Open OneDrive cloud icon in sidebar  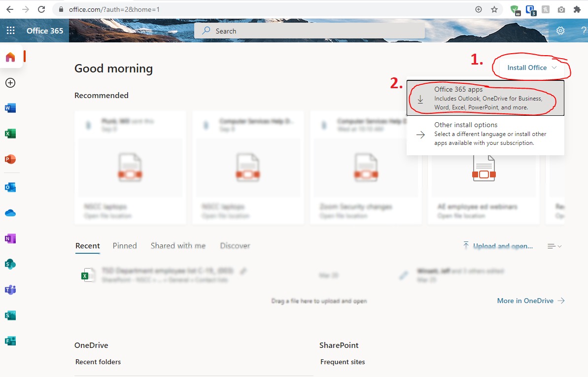(x=10, y=213)
